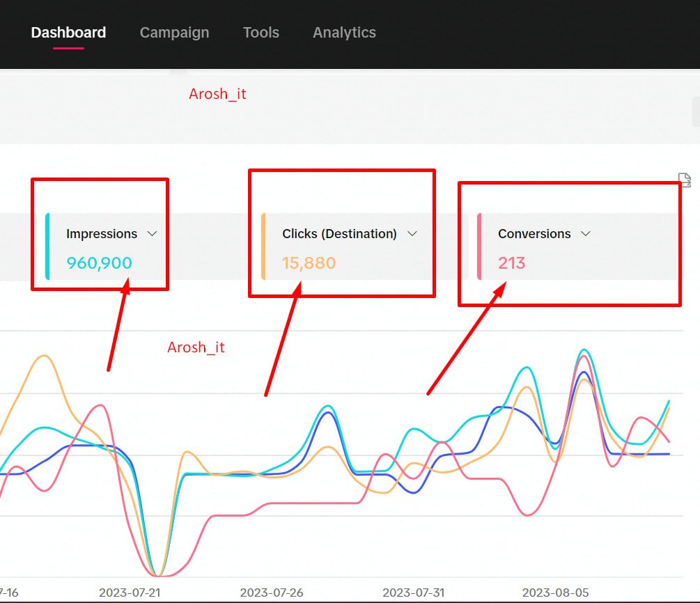Screen dimensions: 700x603
Task: Open the Campaign tab
Action: coord(174,33)
